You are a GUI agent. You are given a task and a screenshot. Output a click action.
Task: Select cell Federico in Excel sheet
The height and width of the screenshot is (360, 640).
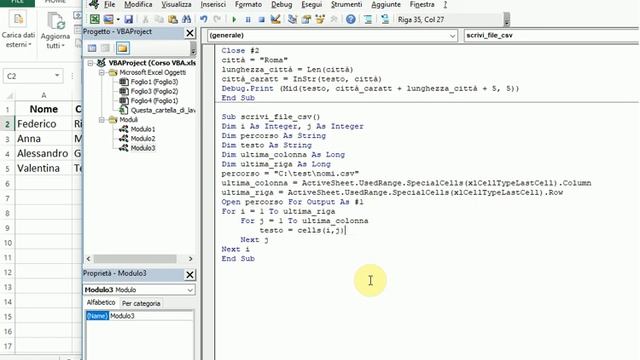click(44, 124)
